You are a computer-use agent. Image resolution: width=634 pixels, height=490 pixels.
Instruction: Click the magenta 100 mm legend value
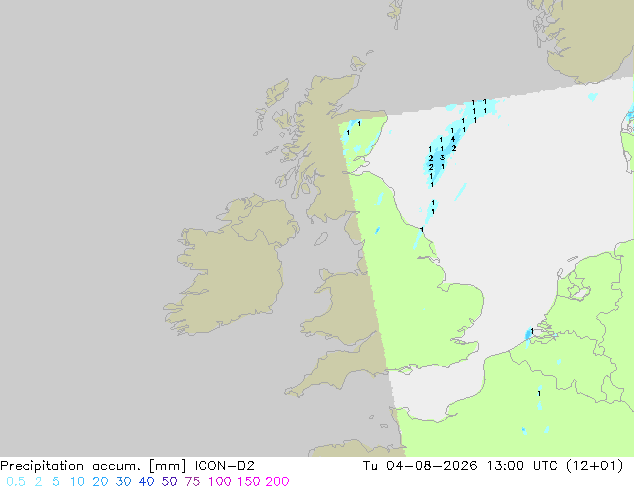pos(220,482)
